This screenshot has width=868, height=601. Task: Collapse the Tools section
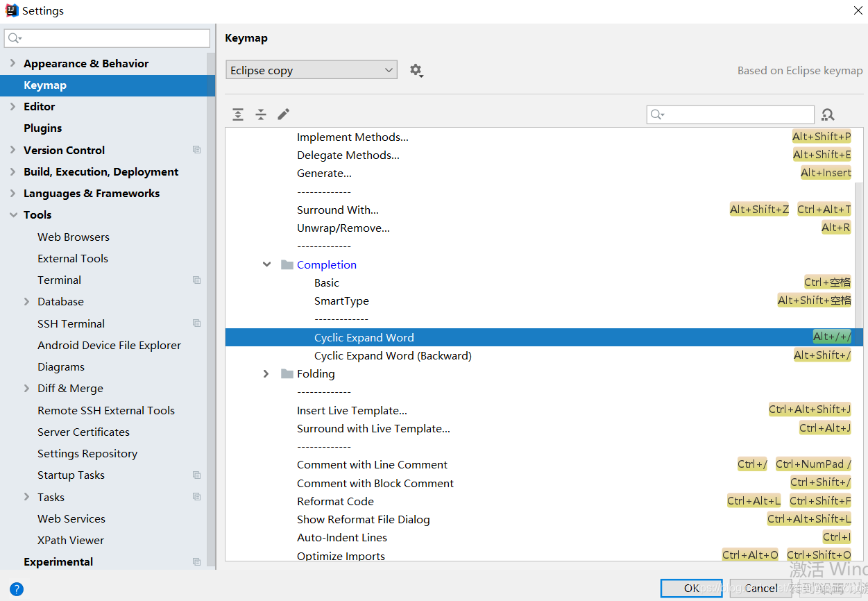(12, 215)
